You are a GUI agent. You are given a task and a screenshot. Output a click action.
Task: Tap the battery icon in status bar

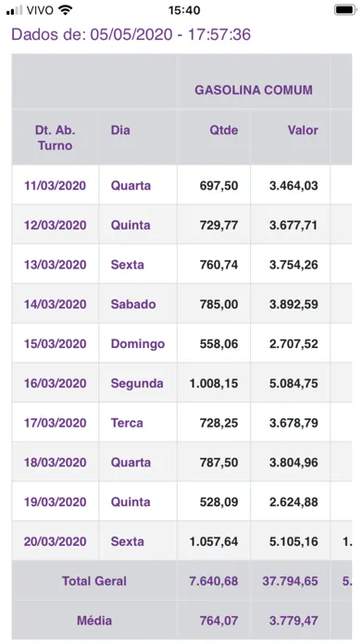coord(344,10)
